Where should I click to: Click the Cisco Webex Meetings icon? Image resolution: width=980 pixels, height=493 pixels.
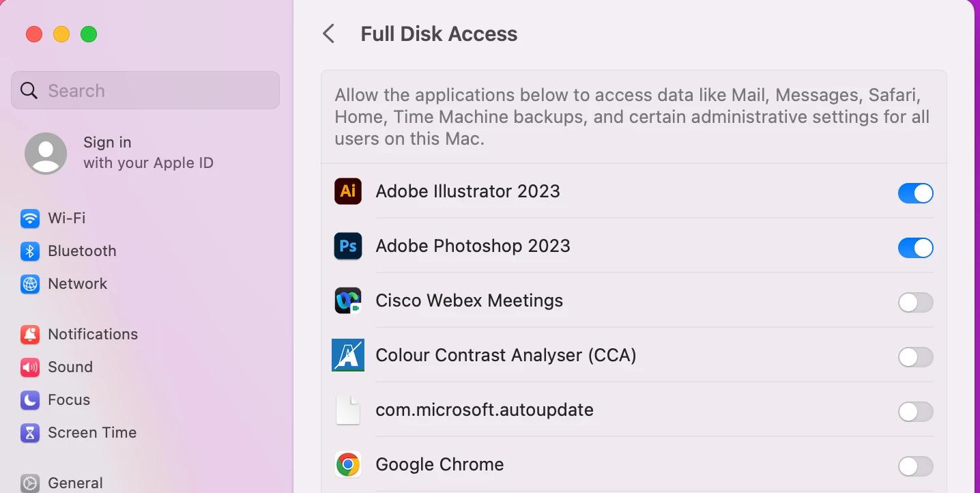pyautogui.click(x=348, y=300)
